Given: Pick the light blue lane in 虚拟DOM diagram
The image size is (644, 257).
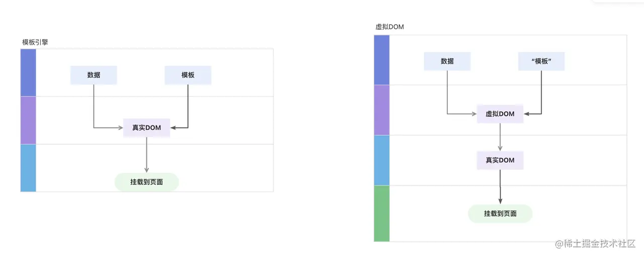Looking at the screenshot, I should click(x=382, y=160).
